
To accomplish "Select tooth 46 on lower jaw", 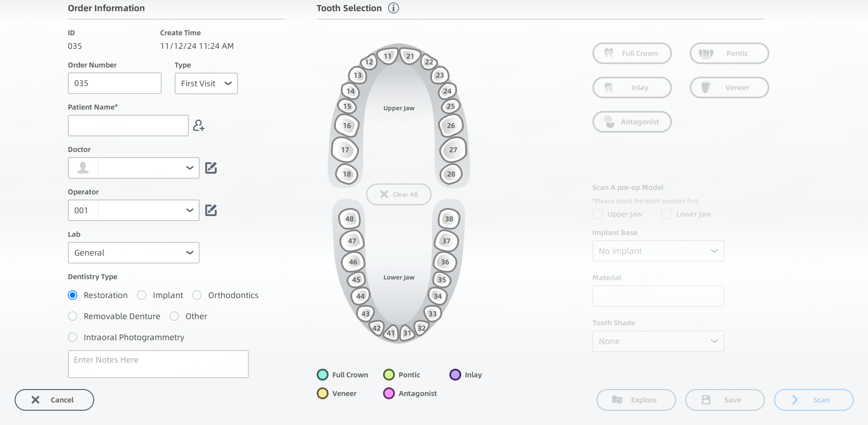I will tap(353, 262).
